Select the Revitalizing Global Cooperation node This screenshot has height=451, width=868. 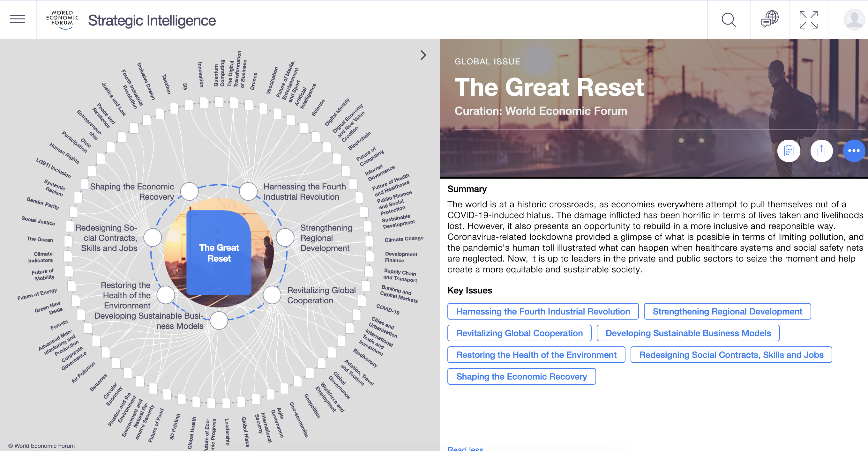click(272, 295)
